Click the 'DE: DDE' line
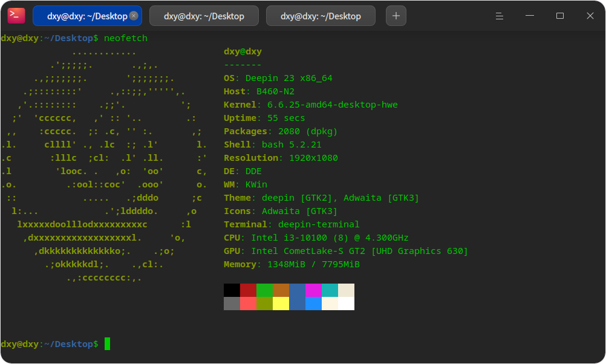The image size is (606, 364). point(243,171)
